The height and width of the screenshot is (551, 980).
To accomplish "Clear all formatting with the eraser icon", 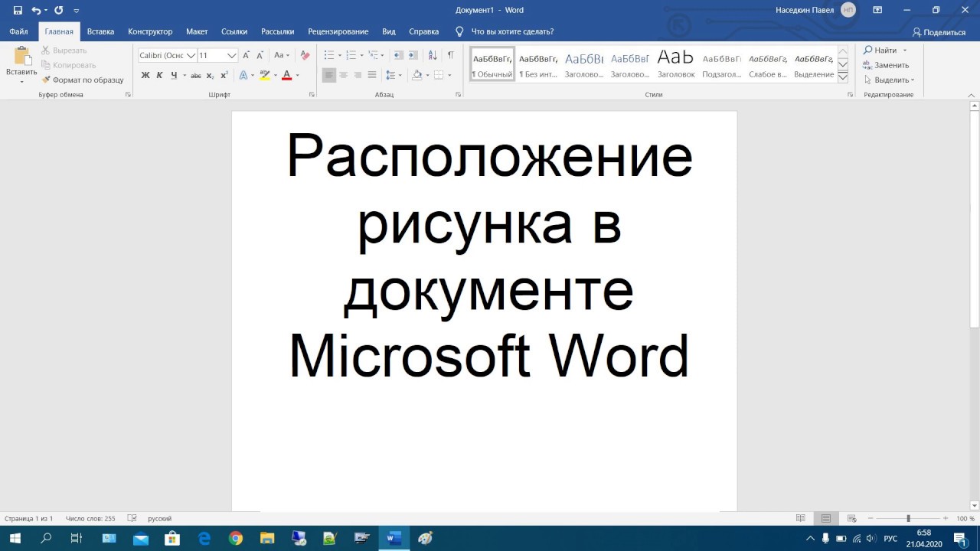I will pos(305,55).
